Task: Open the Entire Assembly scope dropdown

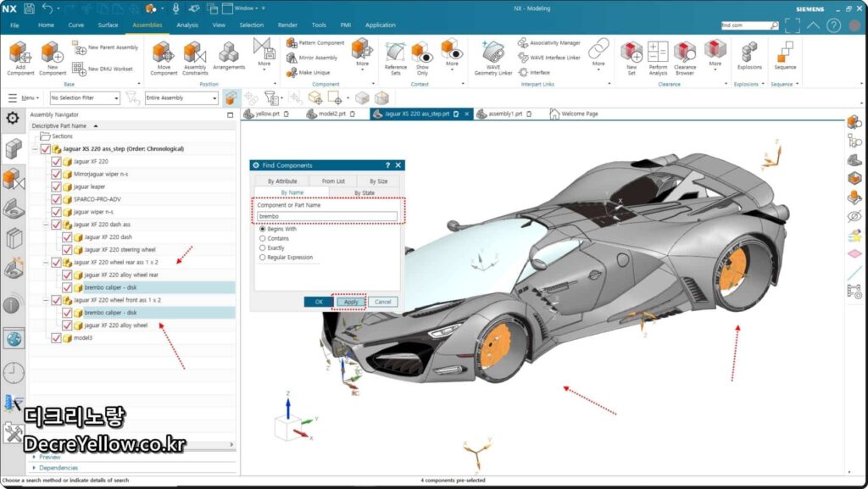Action: pos(181,98)
